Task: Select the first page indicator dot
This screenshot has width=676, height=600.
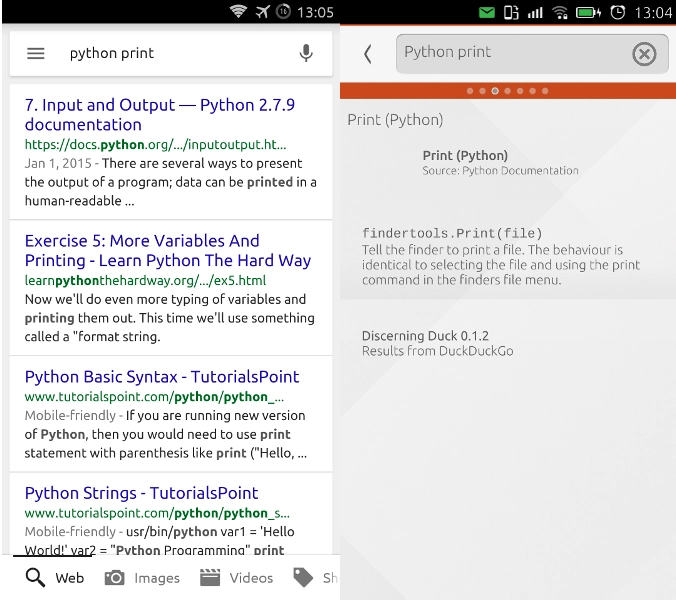Action: [470, 91]
